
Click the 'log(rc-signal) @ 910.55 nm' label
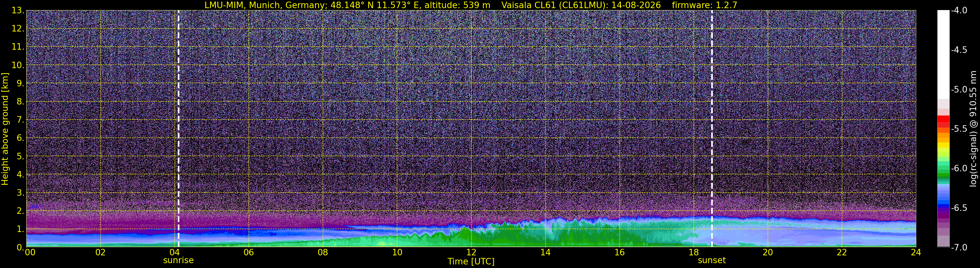point(974,129)
